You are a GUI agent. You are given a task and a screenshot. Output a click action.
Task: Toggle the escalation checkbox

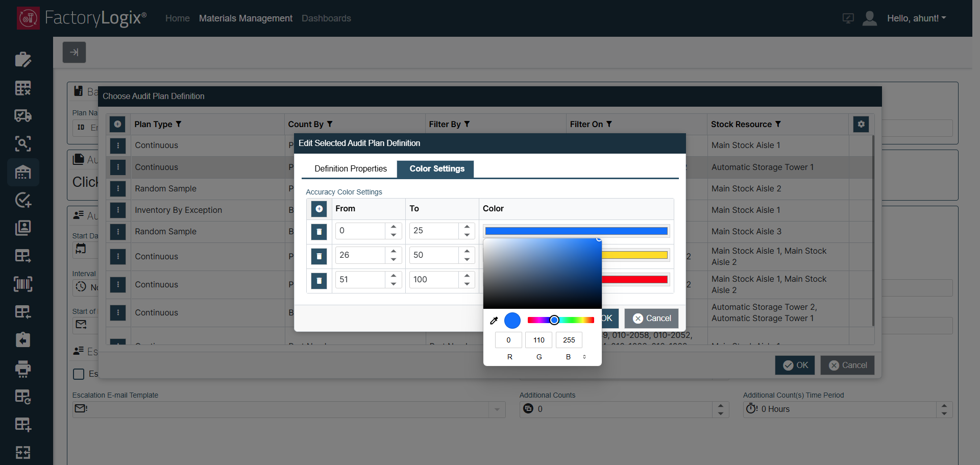[79, 374]
